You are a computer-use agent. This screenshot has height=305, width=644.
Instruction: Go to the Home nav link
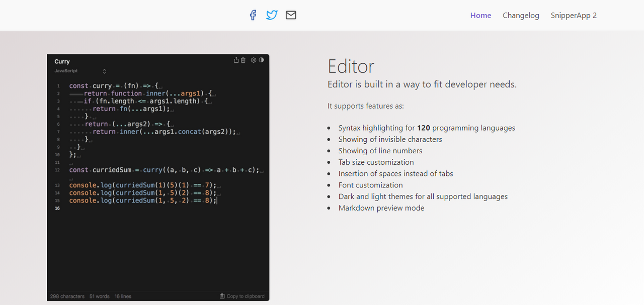(480, 16)
